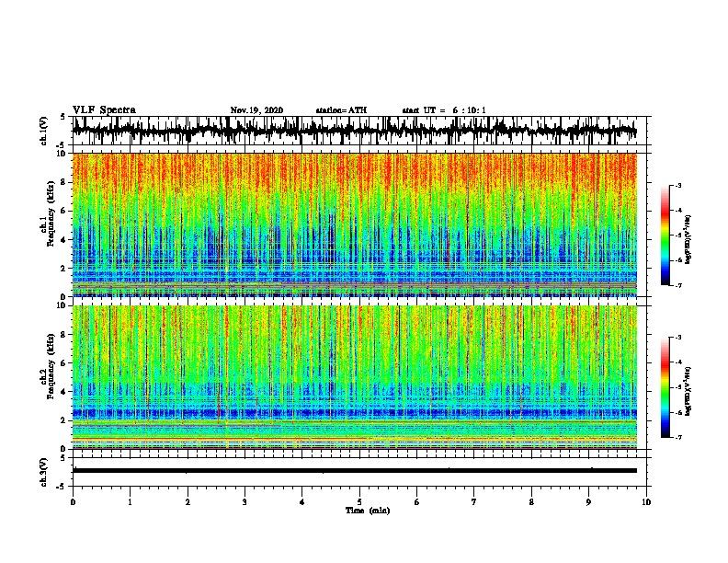
Task: Click the ch.2 spectrogram plot
Action: (355, 377)
